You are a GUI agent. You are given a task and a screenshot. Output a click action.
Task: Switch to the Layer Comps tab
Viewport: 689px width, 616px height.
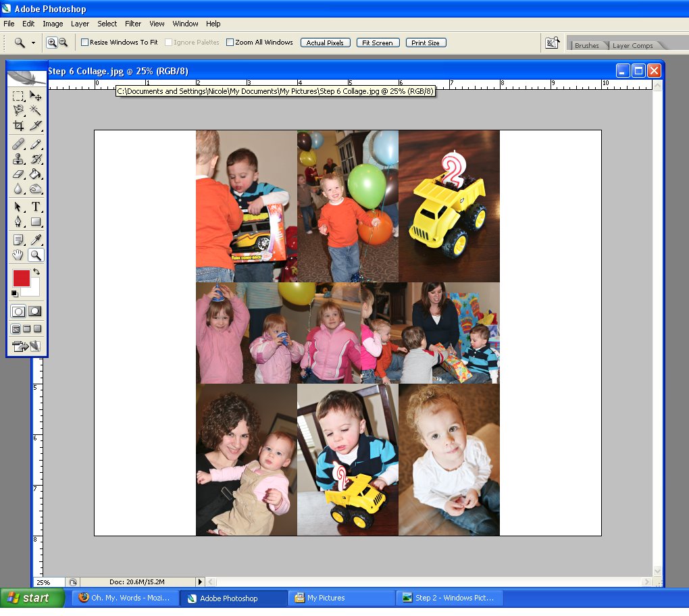pos(632,46)
